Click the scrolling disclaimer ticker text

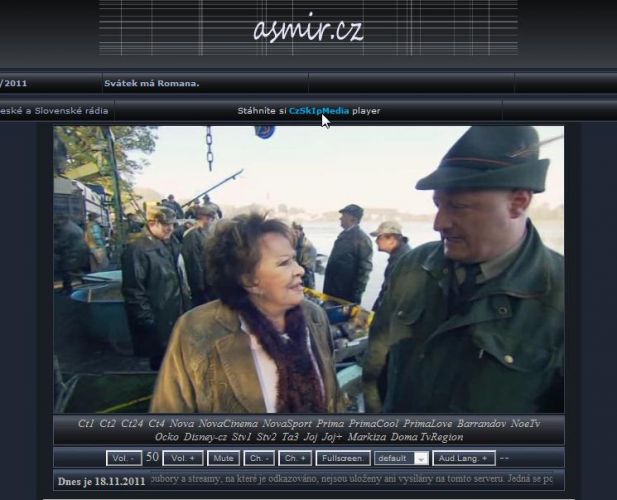coord(351,479)
